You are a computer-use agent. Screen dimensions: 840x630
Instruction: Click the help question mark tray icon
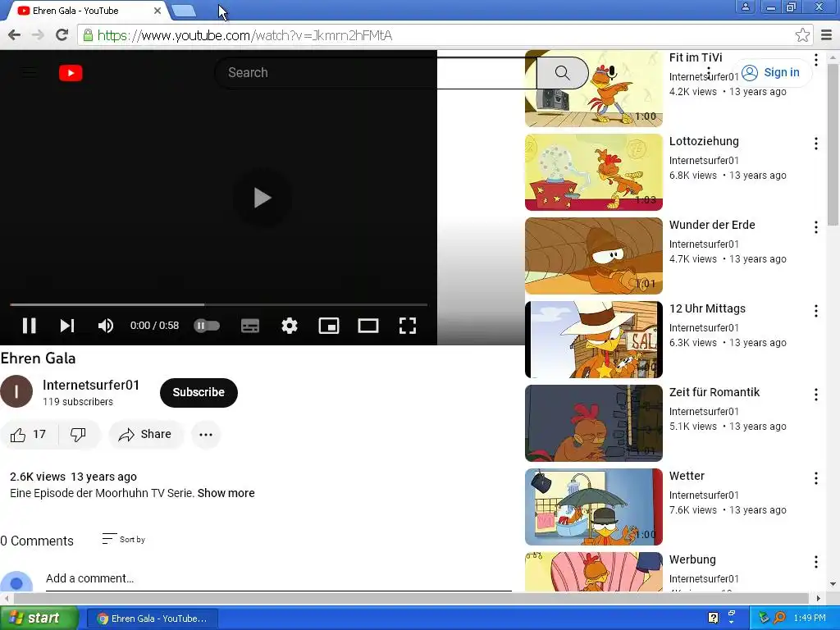pos(713,618)
